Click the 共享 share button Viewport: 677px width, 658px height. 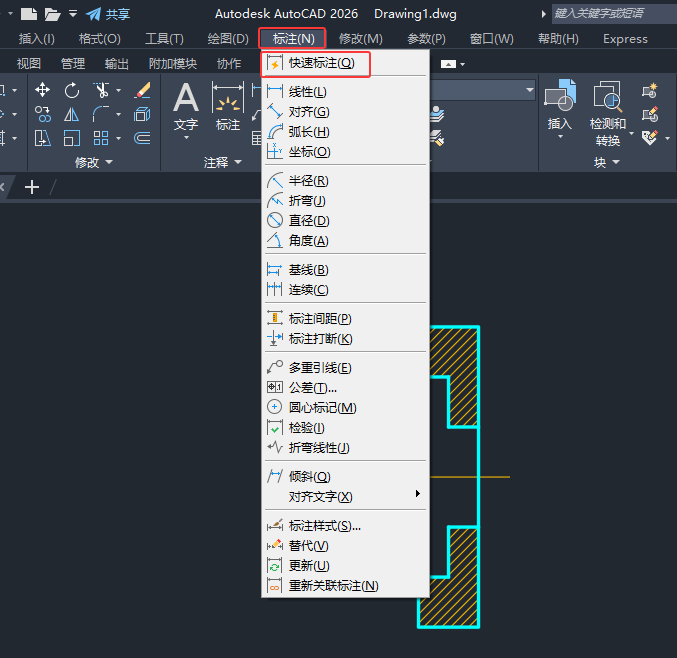108,14
